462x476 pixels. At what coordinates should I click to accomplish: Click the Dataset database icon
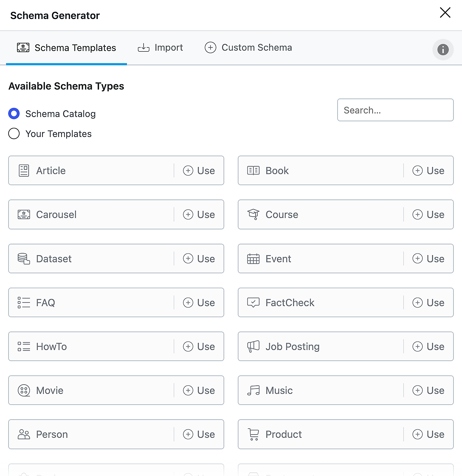(x=24, y=259)
